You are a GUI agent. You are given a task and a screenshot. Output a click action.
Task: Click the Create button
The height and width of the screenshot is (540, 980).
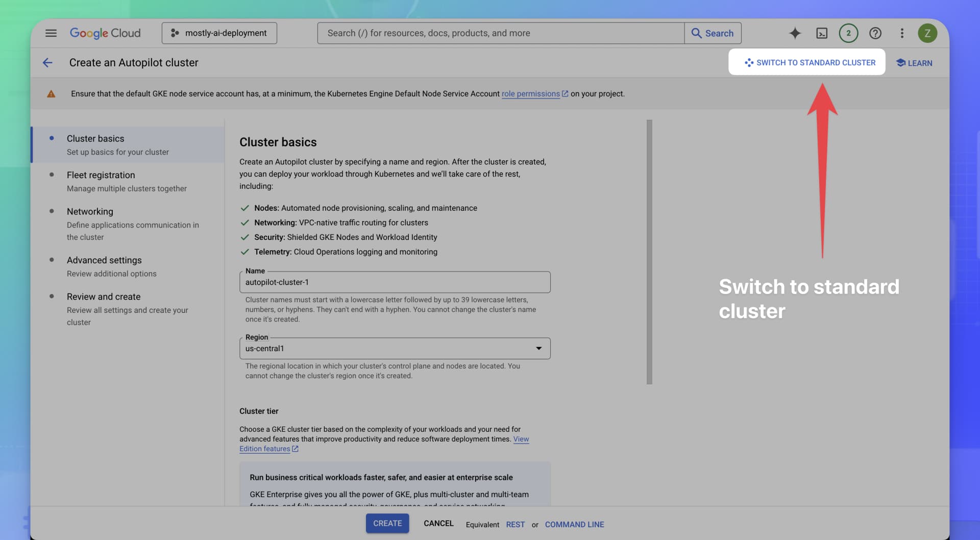pyautogui.click(x=387, y=523)
